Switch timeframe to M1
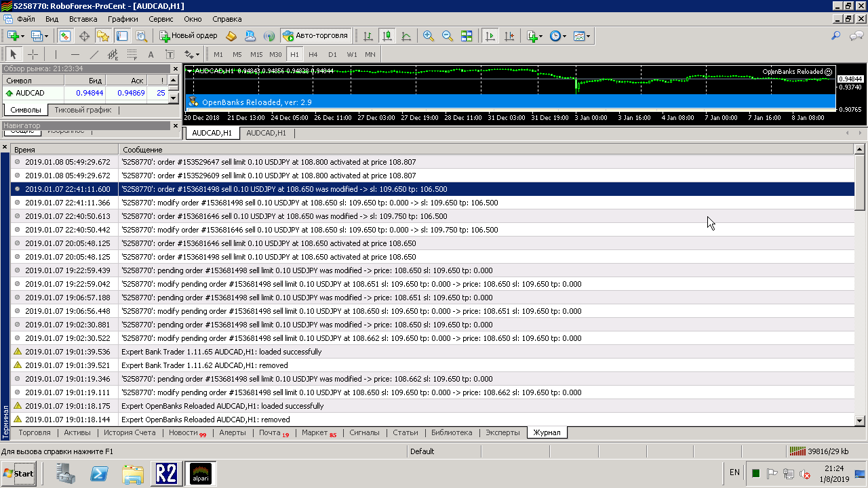 pos(218,54)
